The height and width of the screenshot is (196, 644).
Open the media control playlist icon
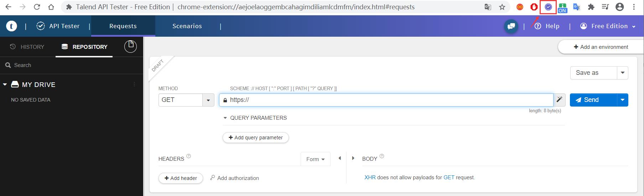(x=605, y=7)
